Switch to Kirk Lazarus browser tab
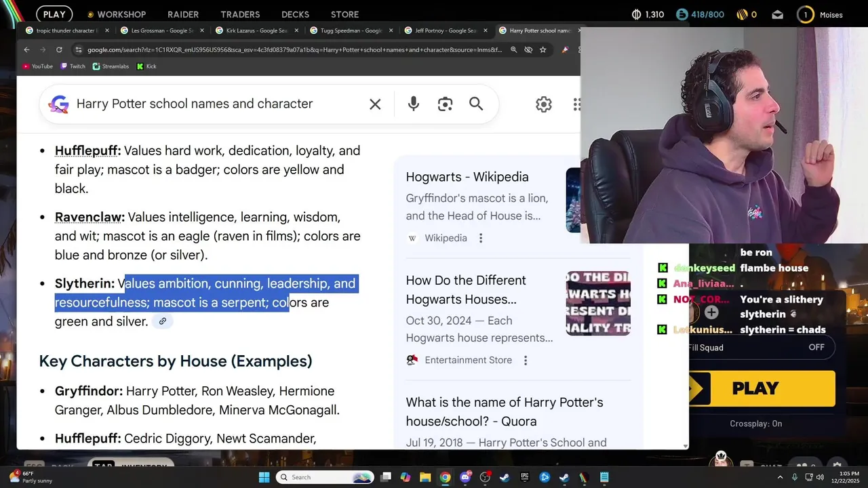 [256, 30]
